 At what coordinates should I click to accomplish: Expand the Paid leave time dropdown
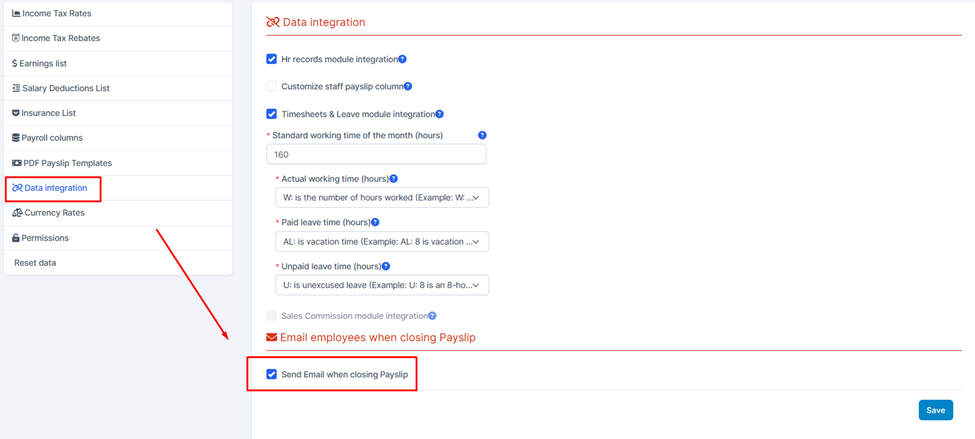click(382, 242)
